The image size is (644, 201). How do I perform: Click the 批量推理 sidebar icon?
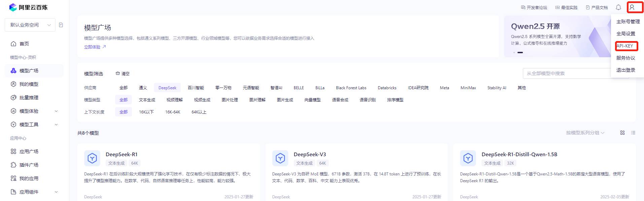tap(13, 98)
